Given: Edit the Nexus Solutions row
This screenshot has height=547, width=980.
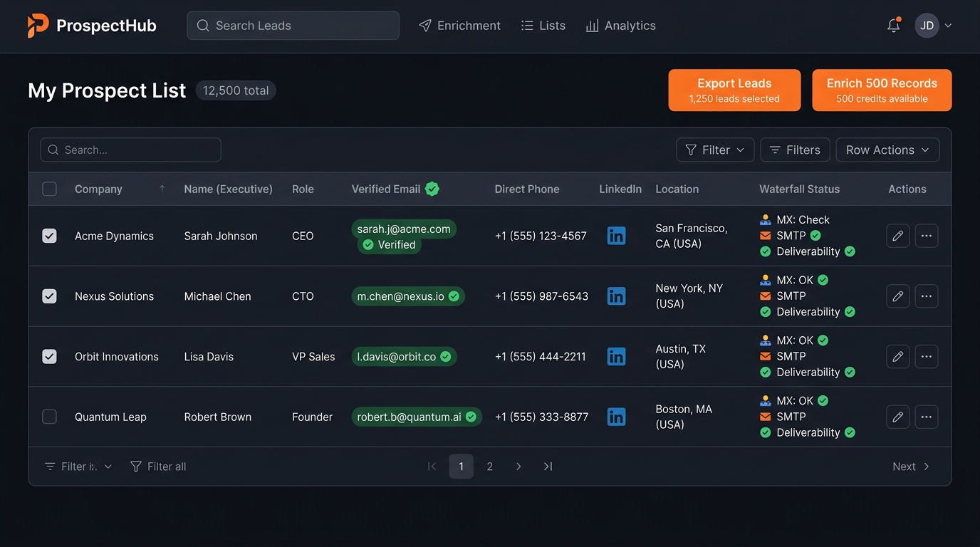Looking at the screenshot, I should pos(897,296).
